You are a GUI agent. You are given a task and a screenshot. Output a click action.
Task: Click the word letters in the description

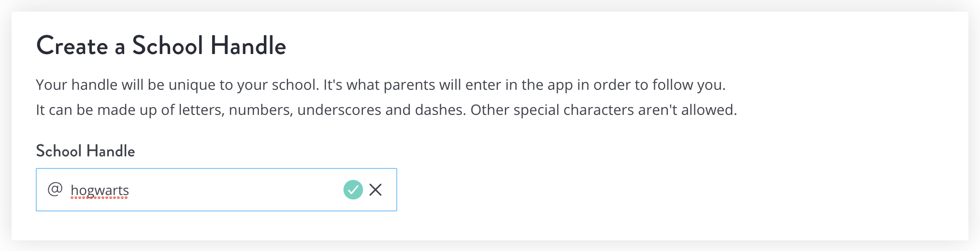pos(202,110)
